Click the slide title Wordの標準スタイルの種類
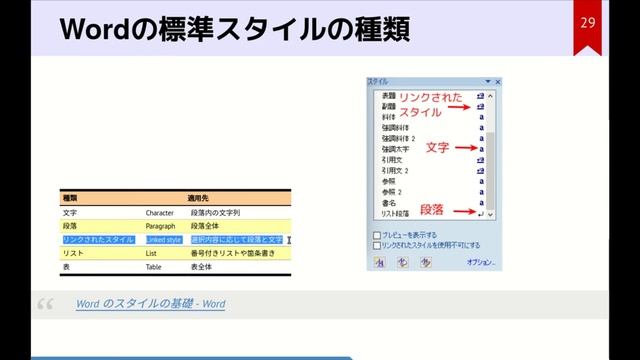 pos(235,29)
